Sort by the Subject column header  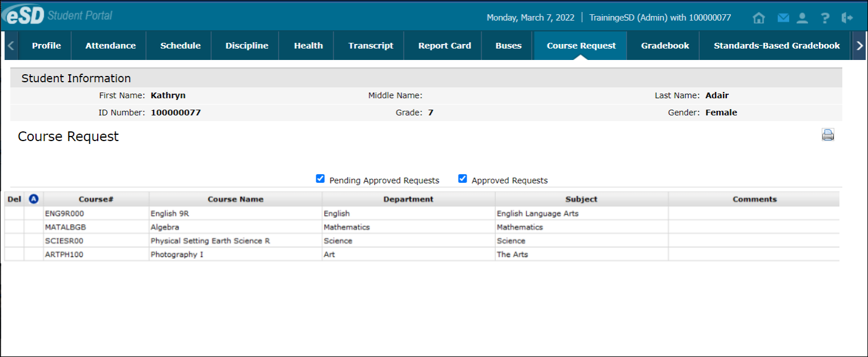pos(581,199)
